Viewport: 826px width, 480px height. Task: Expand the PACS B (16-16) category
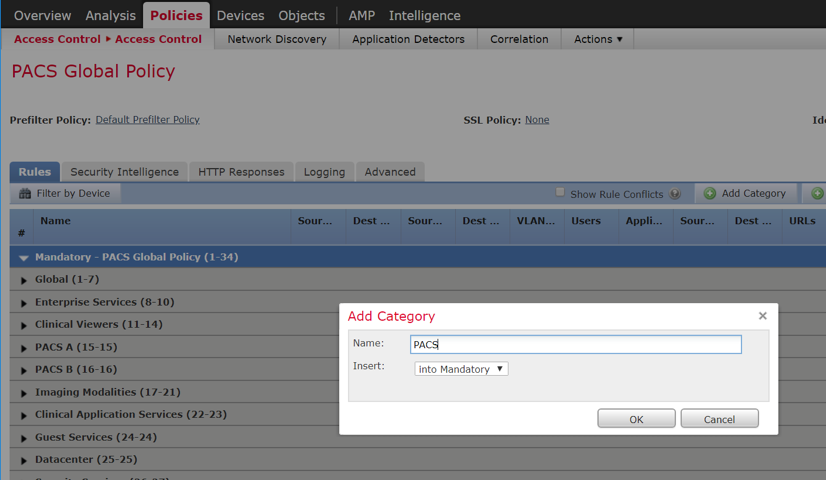click(x=24, y=370)
